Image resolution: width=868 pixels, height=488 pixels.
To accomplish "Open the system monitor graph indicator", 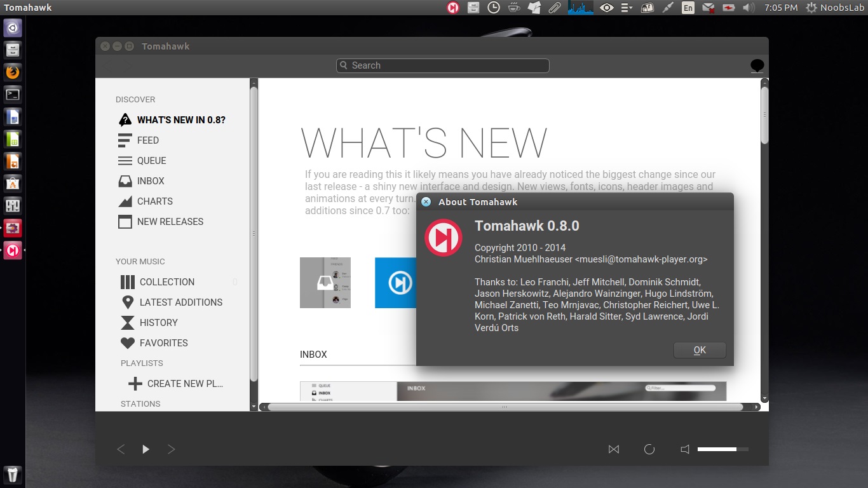I will (580, 8).
